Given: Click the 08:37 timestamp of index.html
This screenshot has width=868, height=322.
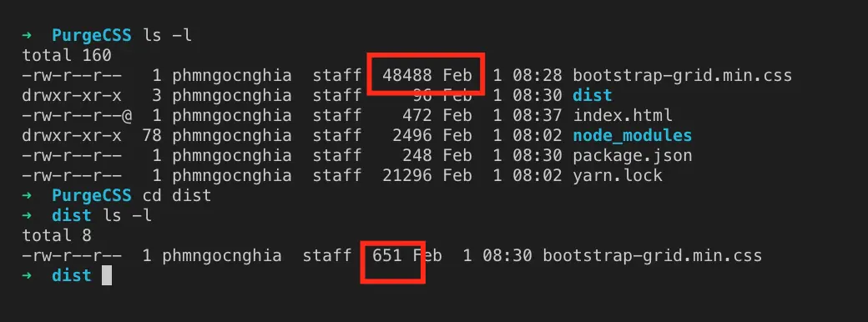Looking at the screenshot, I should point(537,115).
